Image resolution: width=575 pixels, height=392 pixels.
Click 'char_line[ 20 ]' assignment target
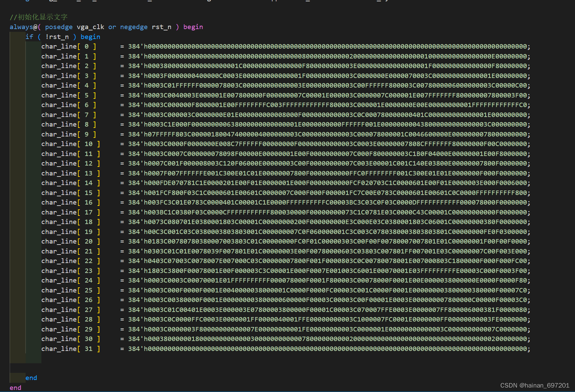coord(71,241)
